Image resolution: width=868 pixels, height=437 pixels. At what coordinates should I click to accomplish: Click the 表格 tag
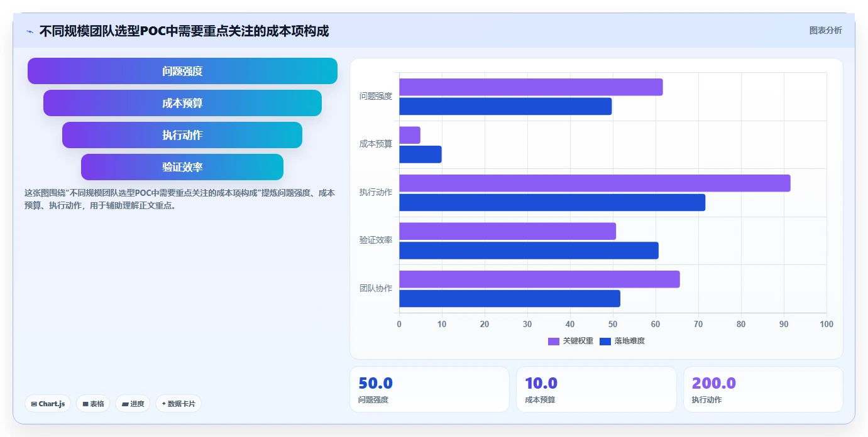93,404
